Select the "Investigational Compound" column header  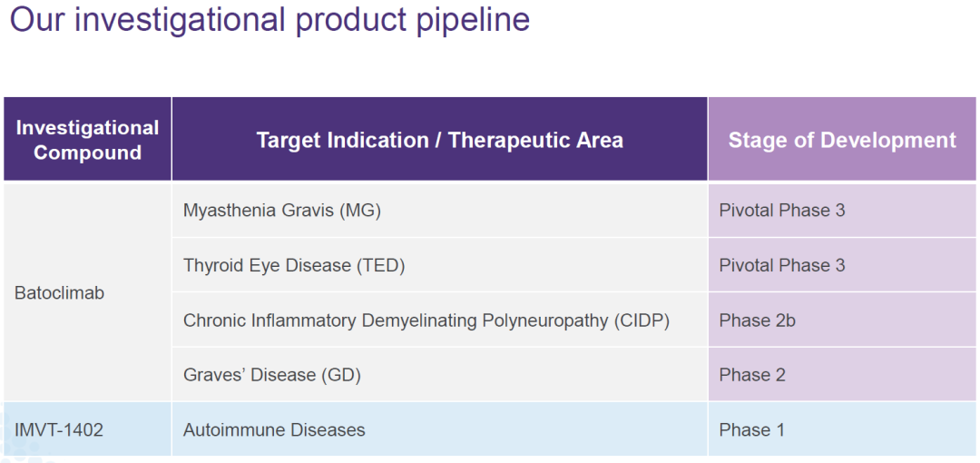(87, 140)
